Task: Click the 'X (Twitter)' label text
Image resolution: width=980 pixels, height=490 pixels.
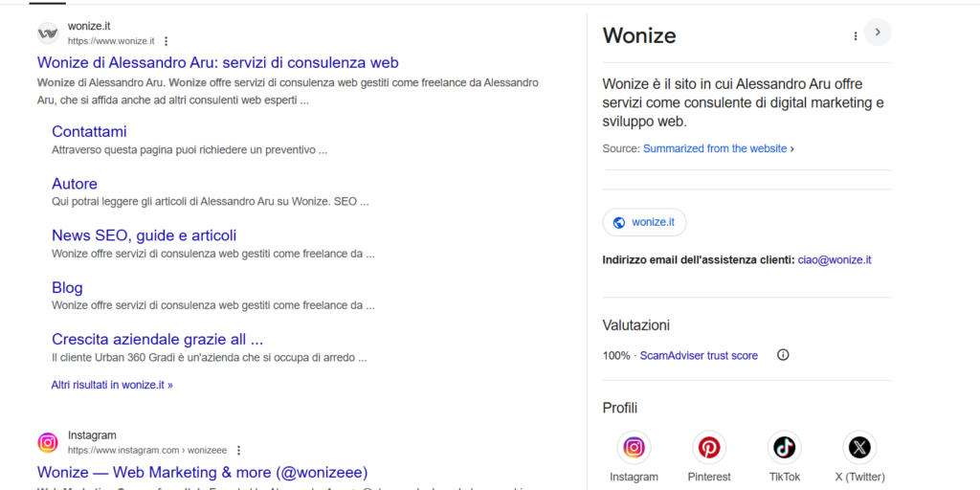Action: (x=860, y=477)
